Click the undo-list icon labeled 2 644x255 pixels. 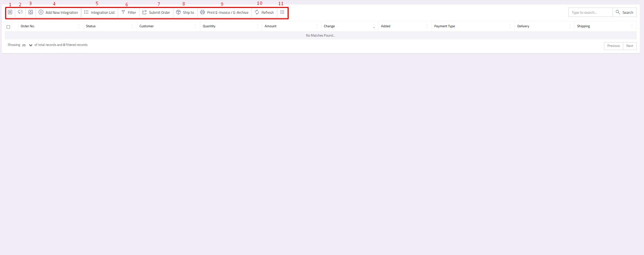point(20,12)
